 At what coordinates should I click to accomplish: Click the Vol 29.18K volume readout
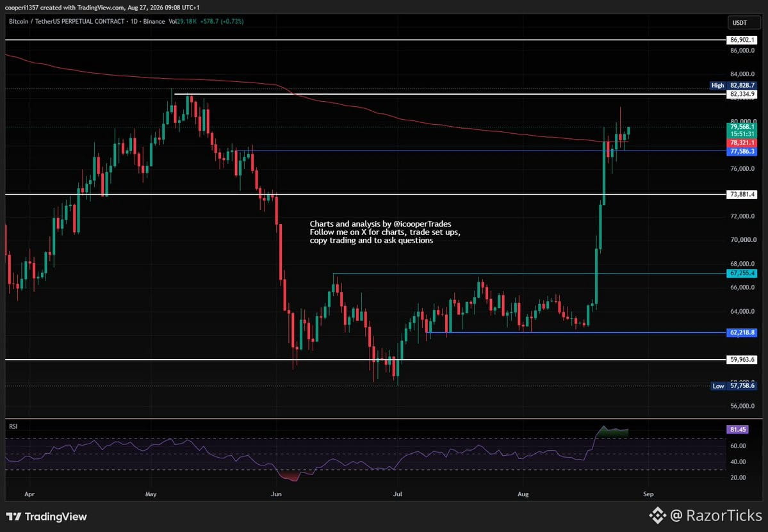[x=183, y=22]
